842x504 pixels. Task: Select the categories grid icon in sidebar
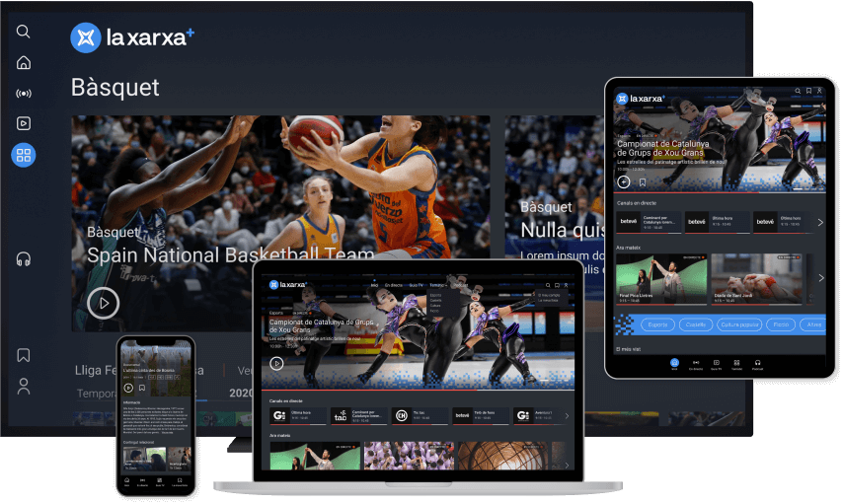point(24,155)
